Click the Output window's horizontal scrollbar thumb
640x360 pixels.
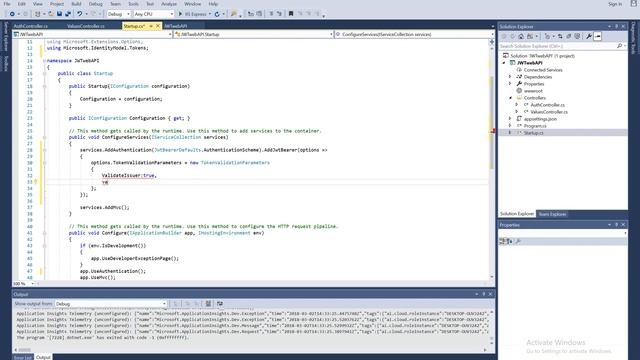click(24, 350)
